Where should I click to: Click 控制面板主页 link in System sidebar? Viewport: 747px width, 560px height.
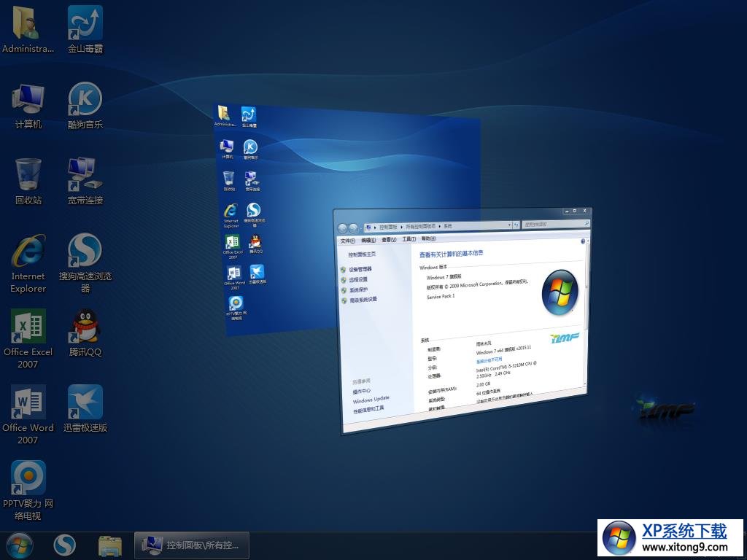tap(362, 254)
